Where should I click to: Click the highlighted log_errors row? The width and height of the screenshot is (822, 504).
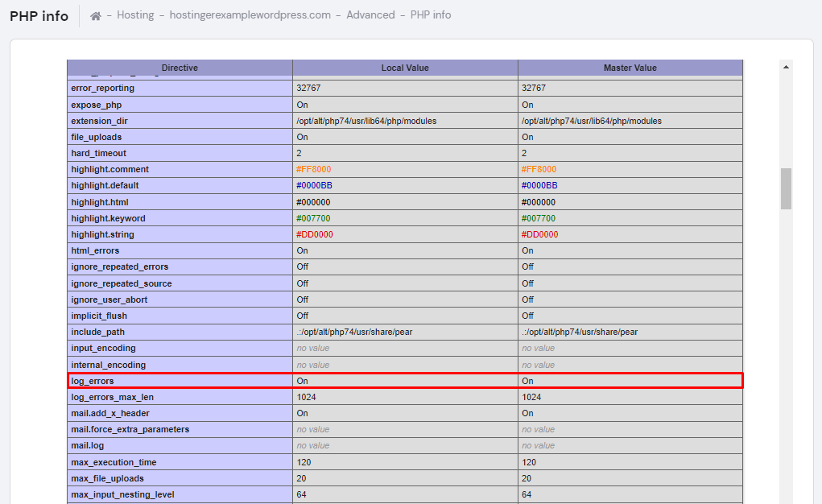tap(404, 380)
